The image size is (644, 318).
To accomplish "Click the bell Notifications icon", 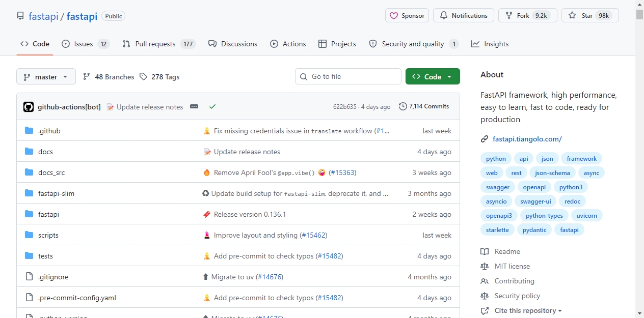I will 444,16.
